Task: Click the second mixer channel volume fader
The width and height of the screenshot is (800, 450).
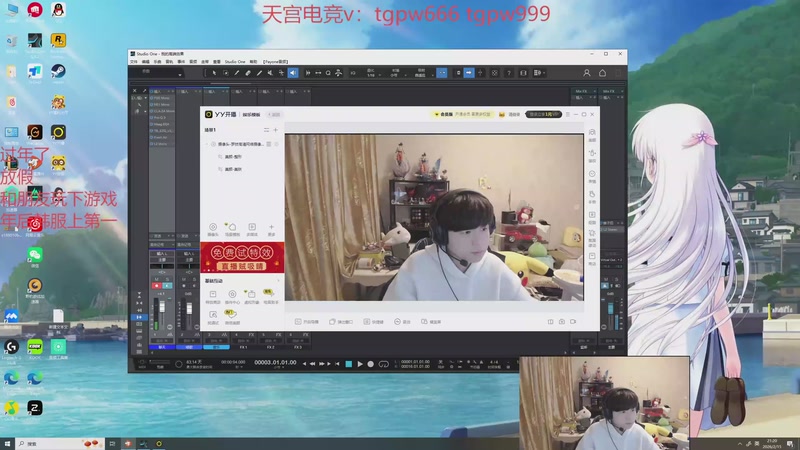Action: pos(189,309)
